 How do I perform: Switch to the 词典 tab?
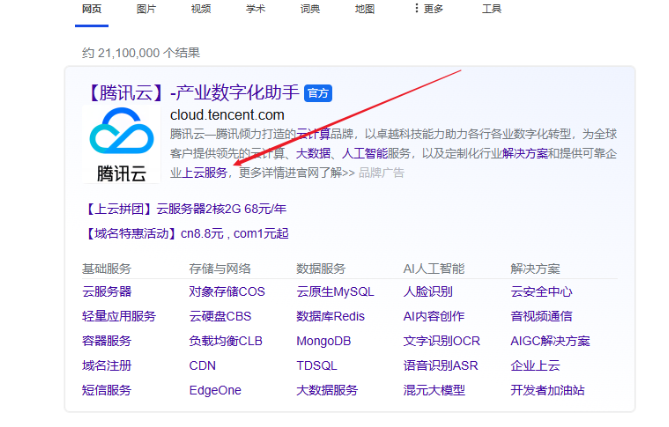tap(310, 9)
